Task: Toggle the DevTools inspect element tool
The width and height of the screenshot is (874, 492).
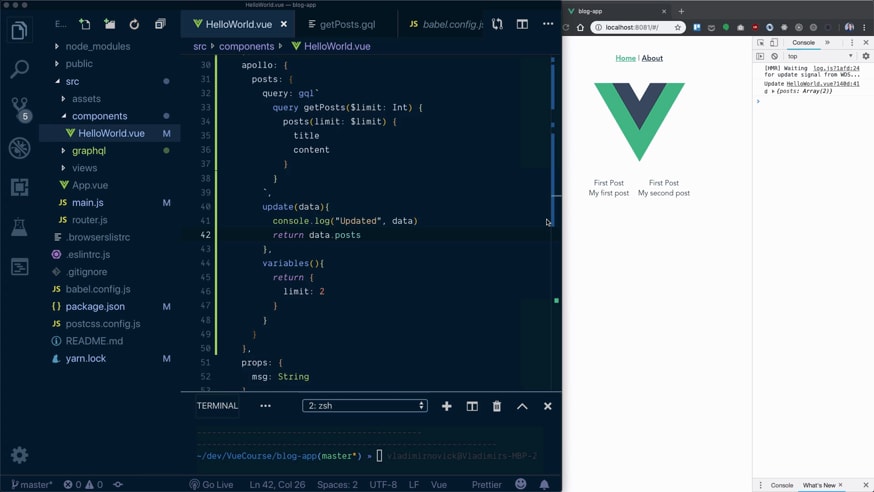Action: tap(760, 42)
